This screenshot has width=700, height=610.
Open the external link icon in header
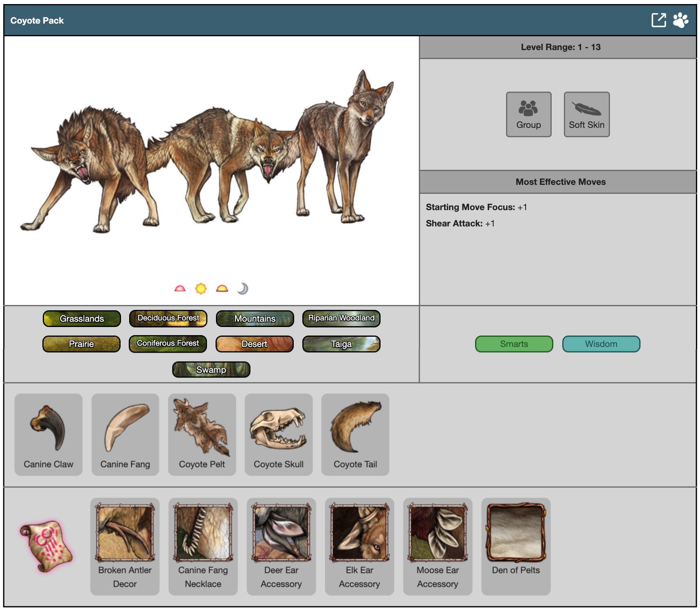click(x=658, y=20)
